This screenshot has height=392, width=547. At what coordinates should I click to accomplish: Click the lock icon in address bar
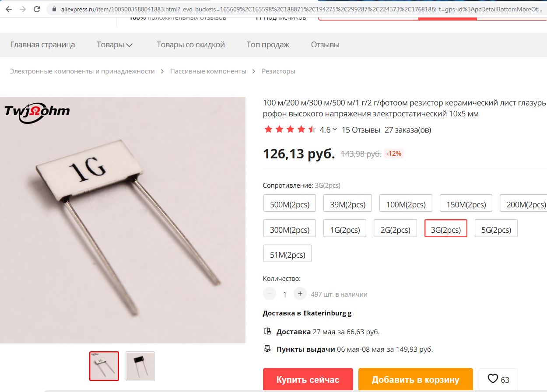point(54,9)
